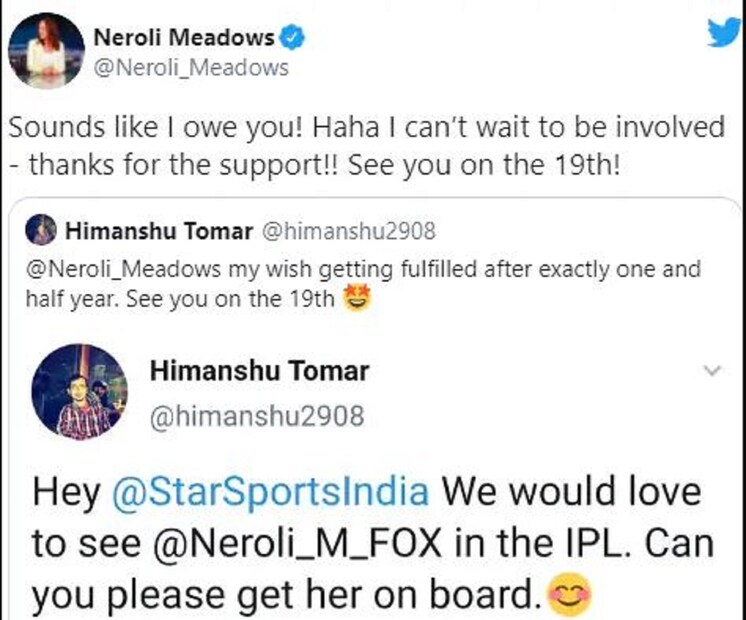Viewport: 746px width, 620px height.
Task: Expand the chevron menu on Himanshu's tweet
Action: 713,371
